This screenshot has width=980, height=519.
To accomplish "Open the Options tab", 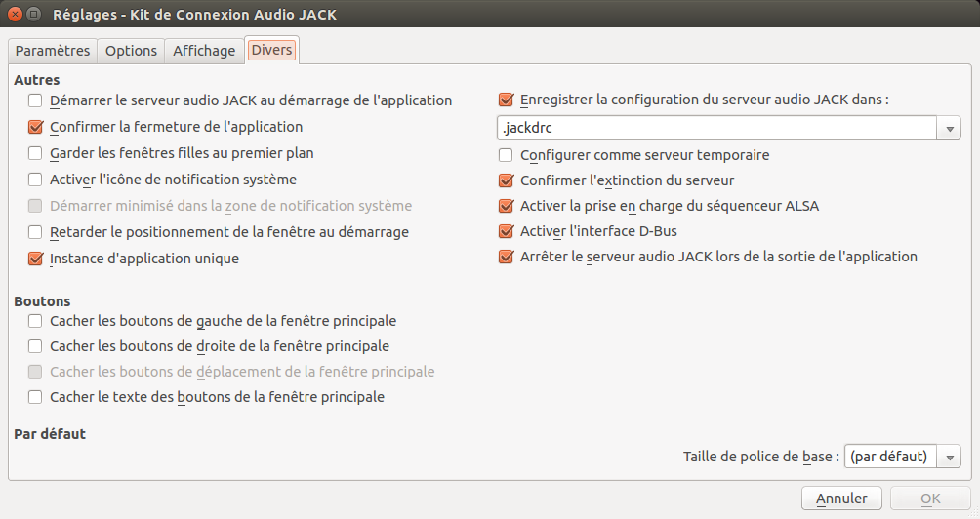I will pos(131,51).
